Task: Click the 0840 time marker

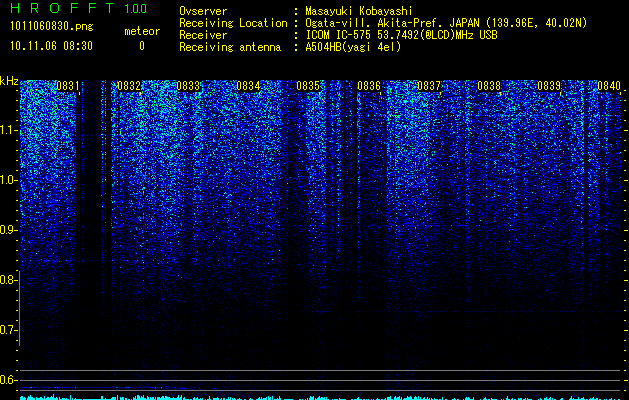Action: tap(609, 86)
